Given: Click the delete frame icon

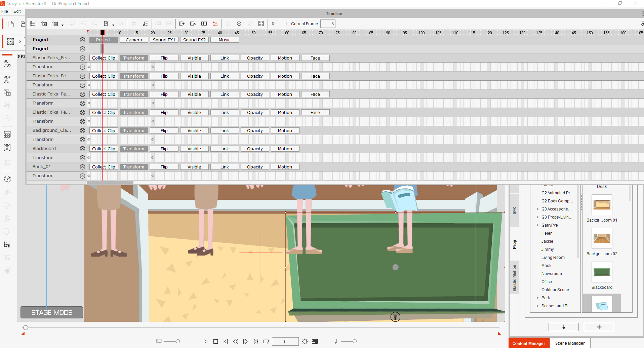Looking at the screenshot, I should pos(193,24).
